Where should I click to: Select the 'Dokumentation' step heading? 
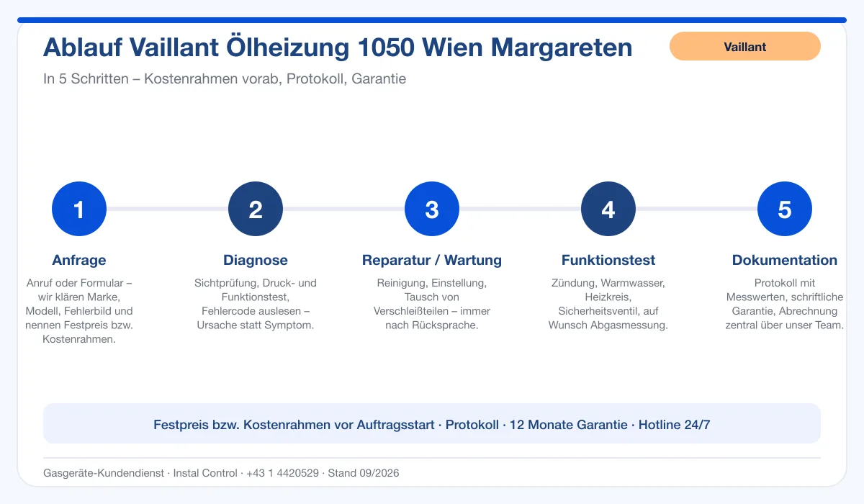(785, 260)
